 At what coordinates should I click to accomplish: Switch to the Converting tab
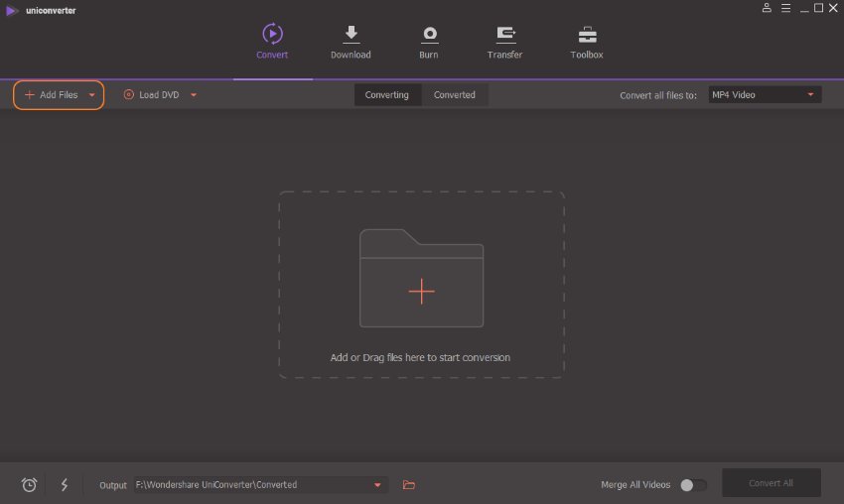(x=386, y=94)
